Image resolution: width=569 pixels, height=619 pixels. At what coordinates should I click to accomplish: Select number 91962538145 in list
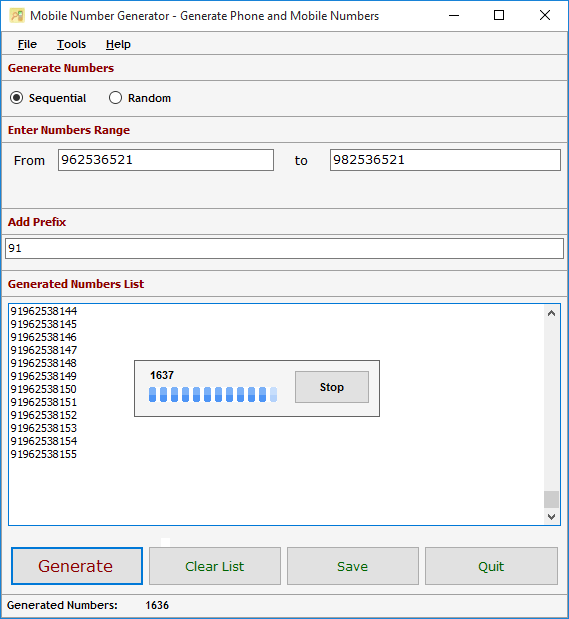(44, 324)
